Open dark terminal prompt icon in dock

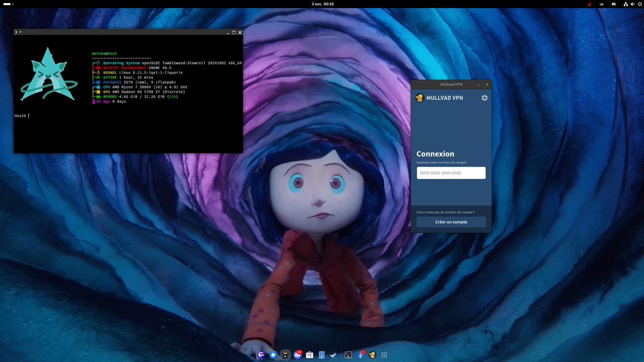point(348,354)
